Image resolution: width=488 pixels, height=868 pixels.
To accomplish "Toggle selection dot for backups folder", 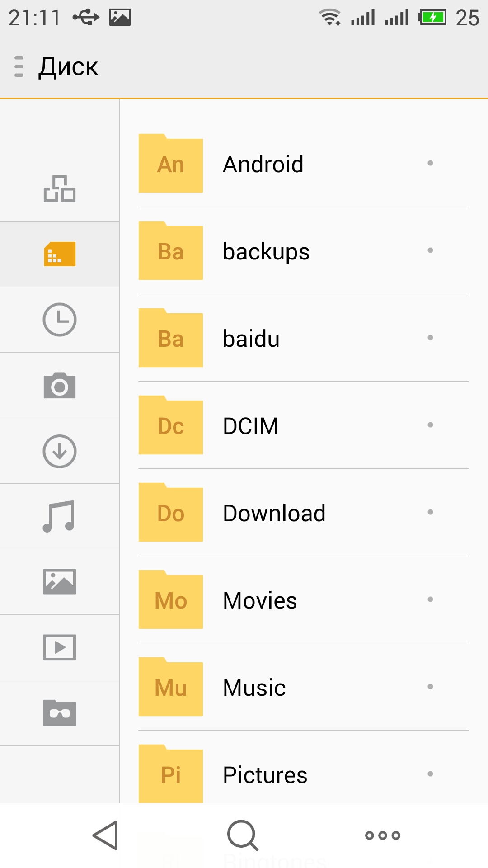I will tap(430, 250).
